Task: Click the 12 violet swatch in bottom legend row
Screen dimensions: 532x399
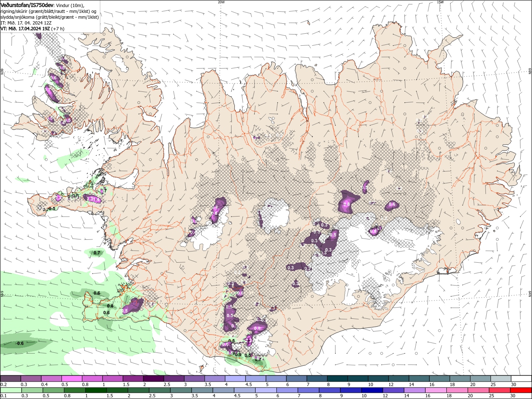Action: [393, 390]
